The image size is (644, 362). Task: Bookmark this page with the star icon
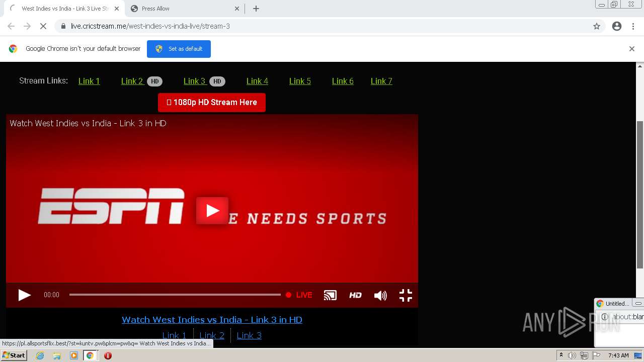(x=597, y=26)
